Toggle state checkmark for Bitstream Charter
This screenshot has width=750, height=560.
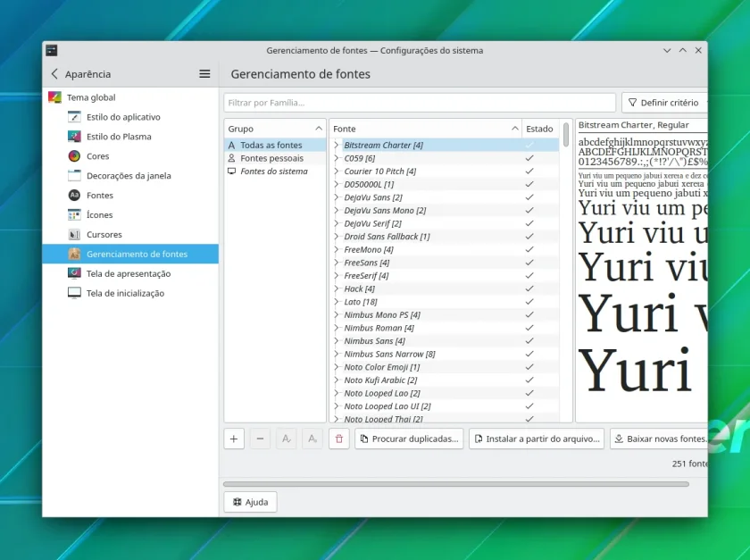529,145
